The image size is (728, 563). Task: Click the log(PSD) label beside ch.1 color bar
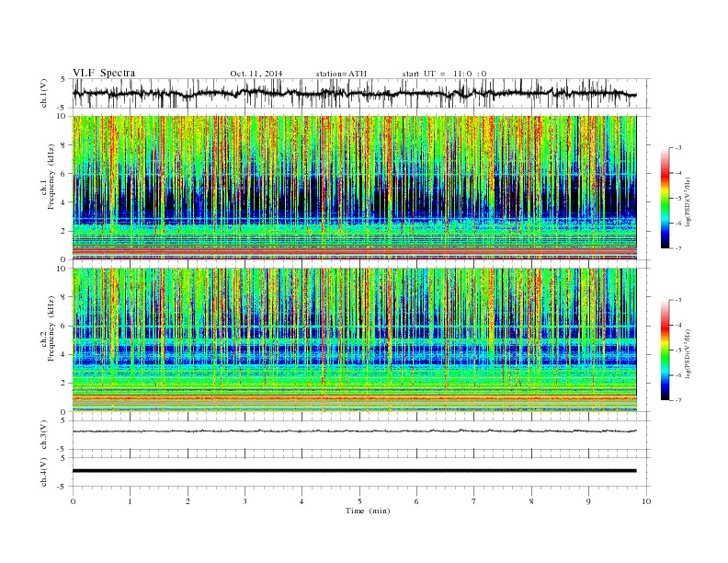(x=688, y=201)
